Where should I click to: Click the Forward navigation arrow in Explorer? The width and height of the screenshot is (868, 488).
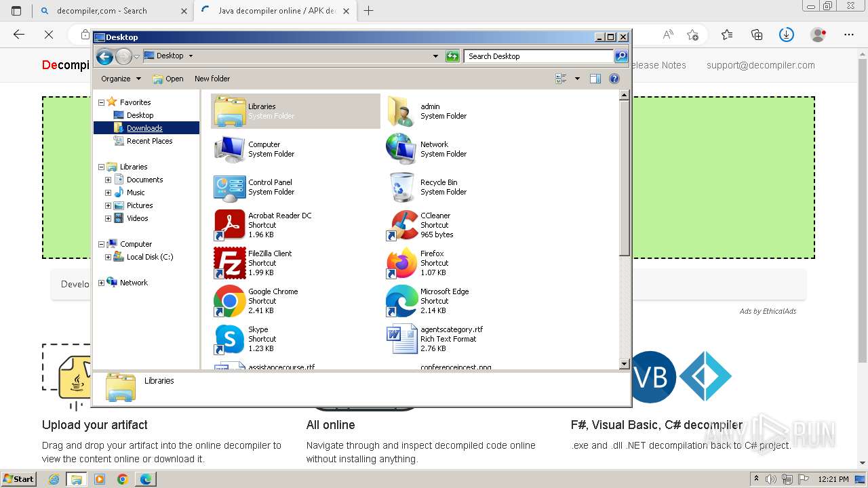click(x=123, y=56)
